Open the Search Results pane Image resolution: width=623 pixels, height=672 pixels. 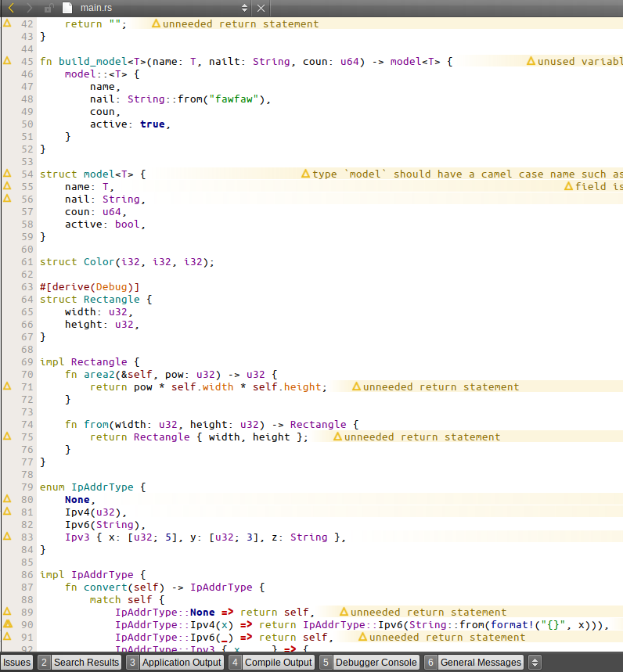point(80,662)
